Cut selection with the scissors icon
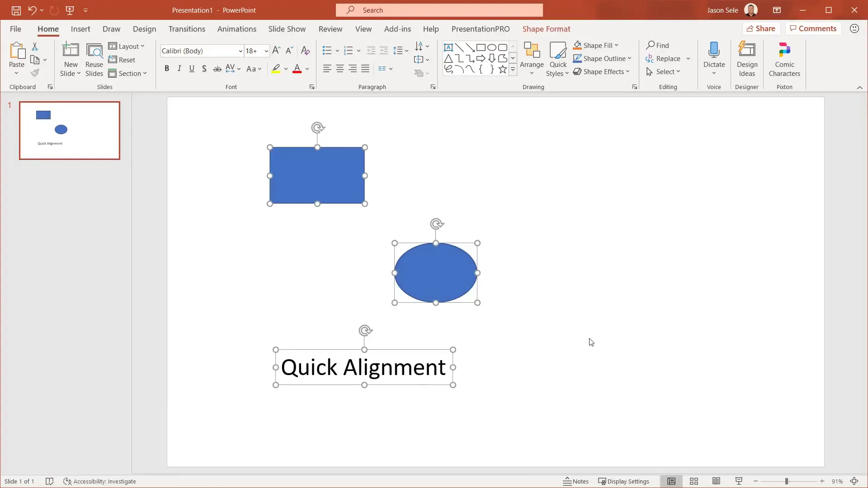This screenshot has width=868, height=488. click(x=35, y=47)
